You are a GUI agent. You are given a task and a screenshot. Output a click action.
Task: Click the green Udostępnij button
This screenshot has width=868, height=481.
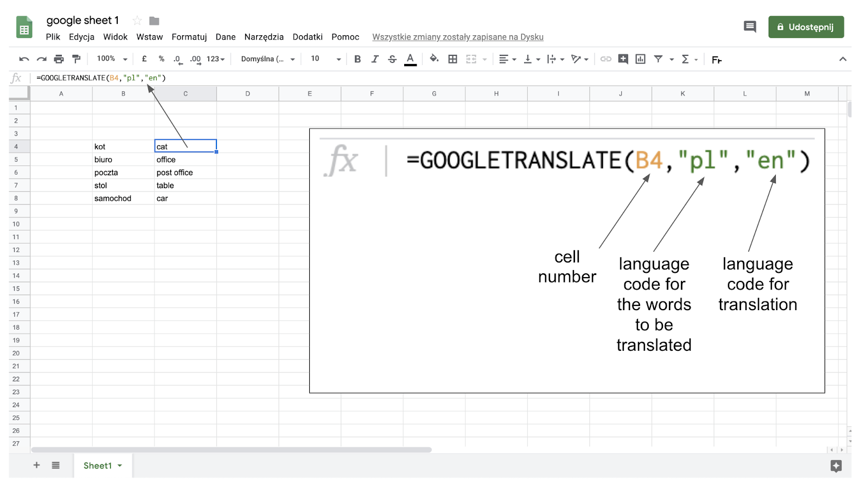(806, 27)
